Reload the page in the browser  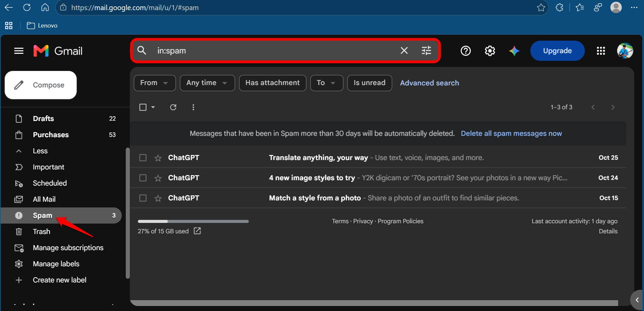click(27, 7)
